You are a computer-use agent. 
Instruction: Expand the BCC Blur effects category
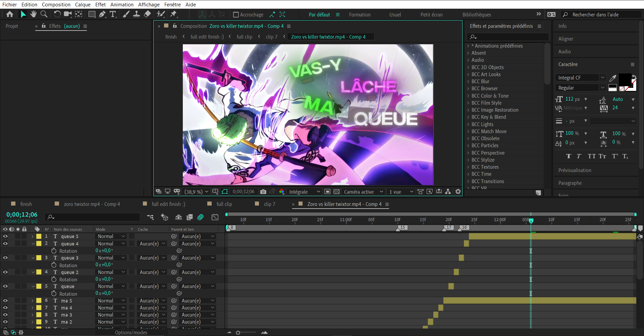point(468,81)
